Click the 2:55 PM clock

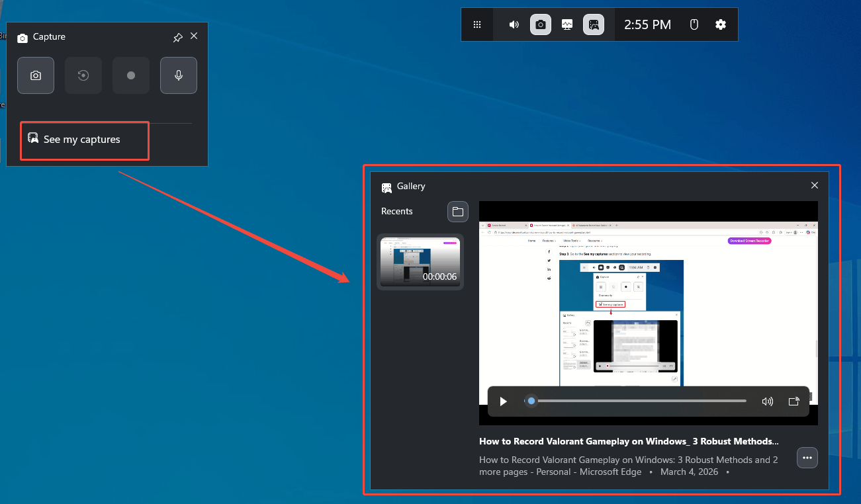tap(647, 25)
